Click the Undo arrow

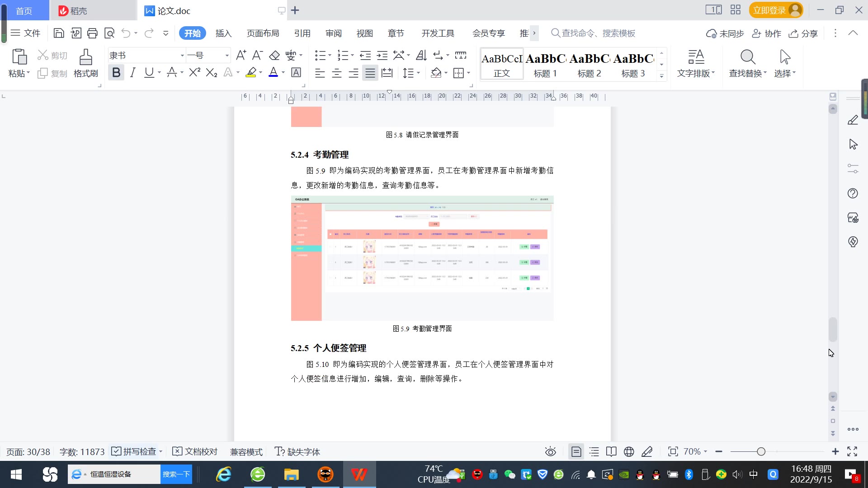coord(126,33)
